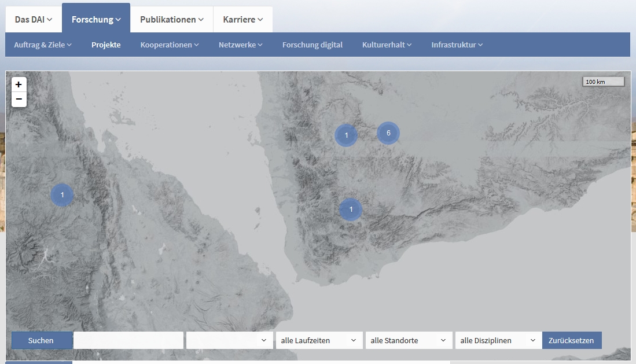Expand the Netzwerke submenu
This screenshot has height=364, width=636.
click(x=241, y=45)
